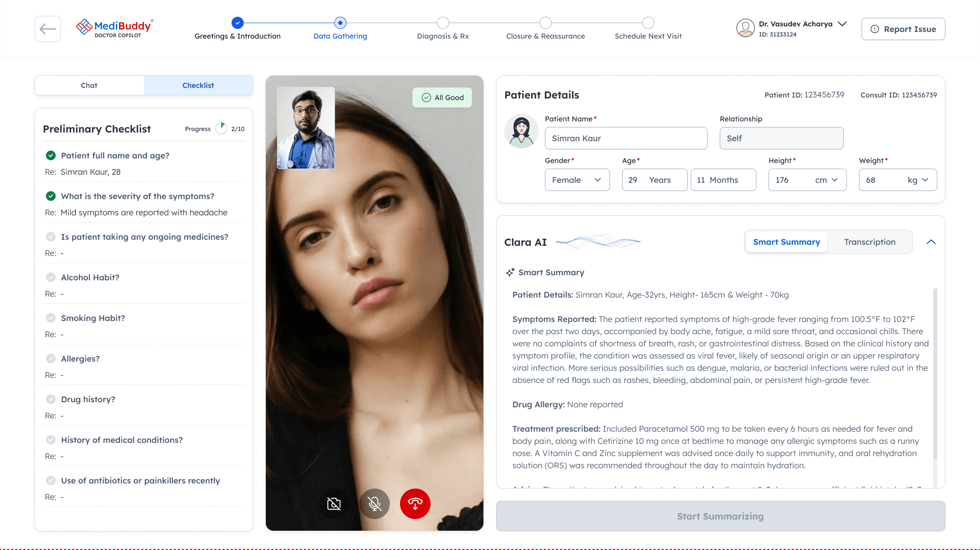Click the Start Summarizing button

(720, 516)
